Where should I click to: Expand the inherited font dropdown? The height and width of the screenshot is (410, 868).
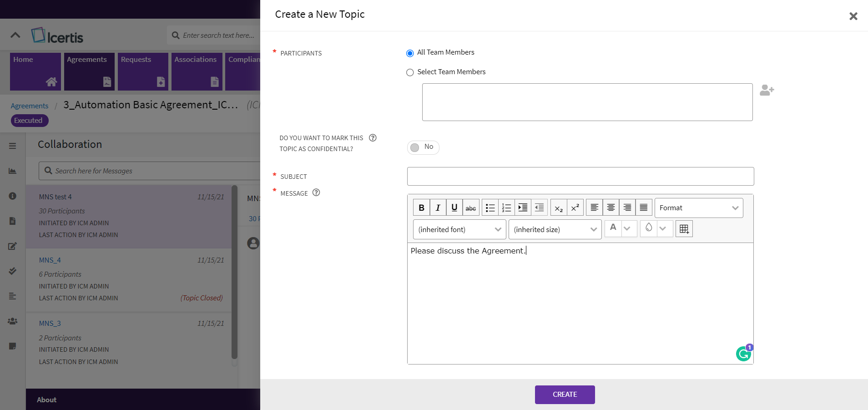click(x=459, y=229)
